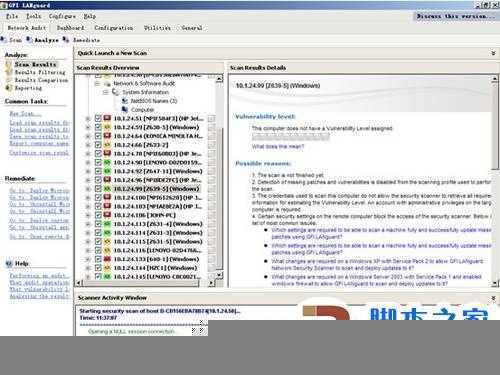Collapse the Network & Software Audit node
This screenshot has height=375, width=500.
click(x=97, y=83)
